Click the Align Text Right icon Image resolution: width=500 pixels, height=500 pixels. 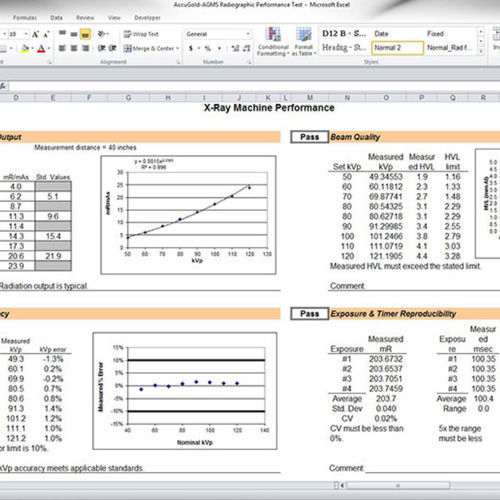pyautogui.click(x=85, y=48)
